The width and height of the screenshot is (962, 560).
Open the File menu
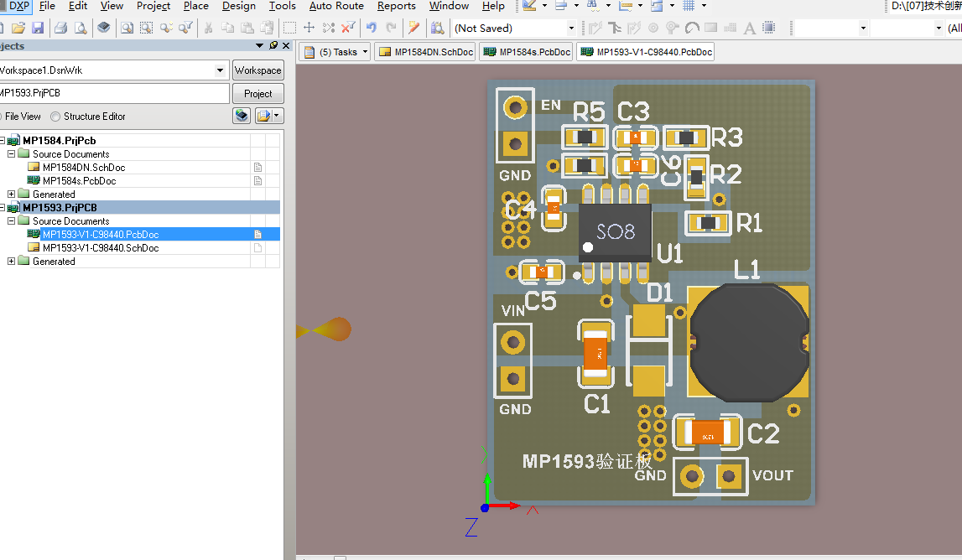pyautogui.click(x=47, y=6)
